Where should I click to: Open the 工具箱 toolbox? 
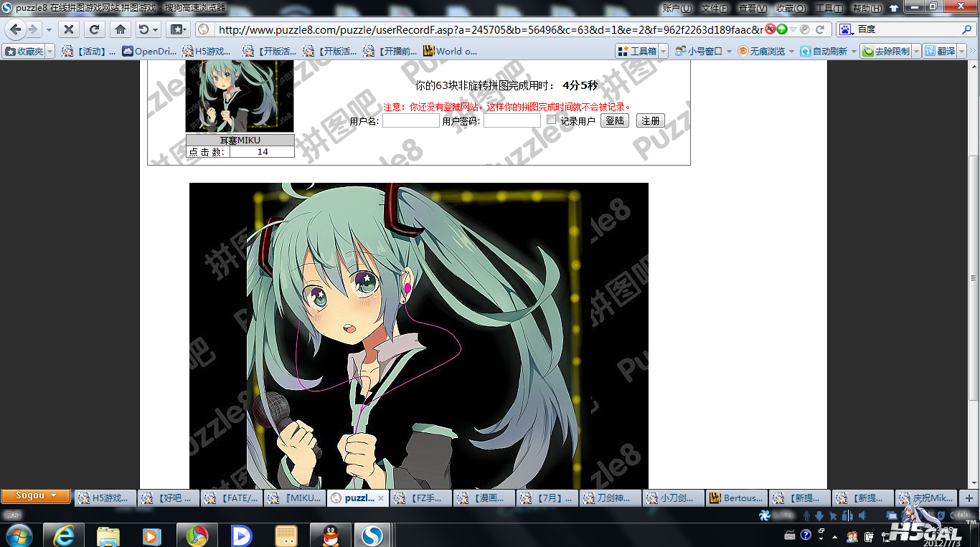[637, 52]
